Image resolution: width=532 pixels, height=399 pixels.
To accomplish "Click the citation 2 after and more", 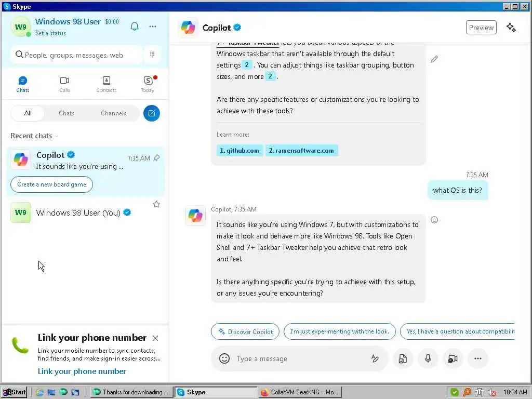I will click(x=270, y=76).
